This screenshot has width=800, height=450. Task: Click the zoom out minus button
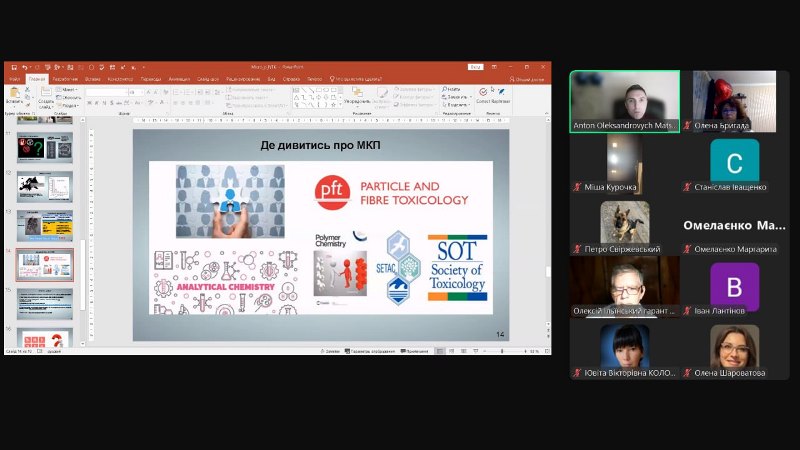[x=484, y=351]
